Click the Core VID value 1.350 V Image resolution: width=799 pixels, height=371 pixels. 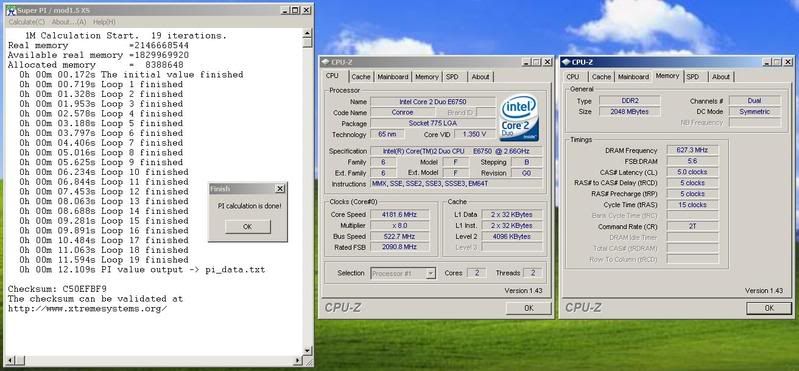(x=474, y=135)
